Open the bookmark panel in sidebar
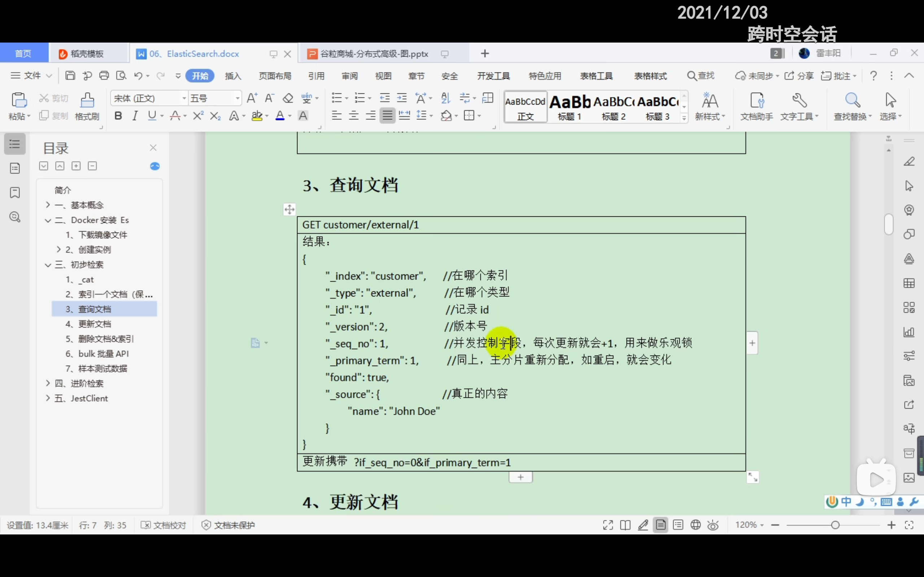 tap(15, 193)
